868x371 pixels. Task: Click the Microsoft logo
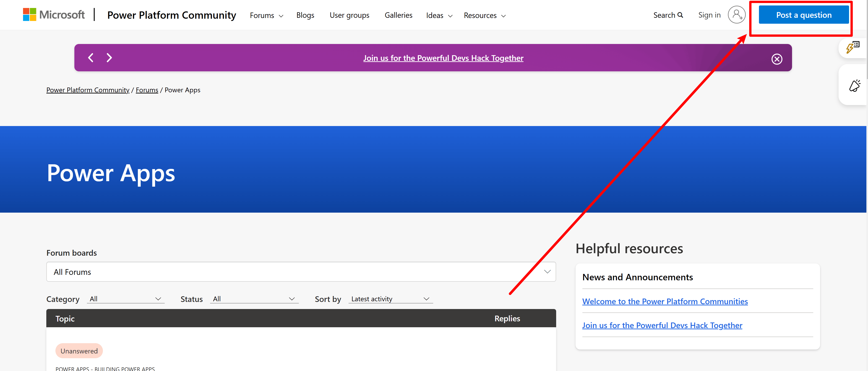tap(54, 15)
